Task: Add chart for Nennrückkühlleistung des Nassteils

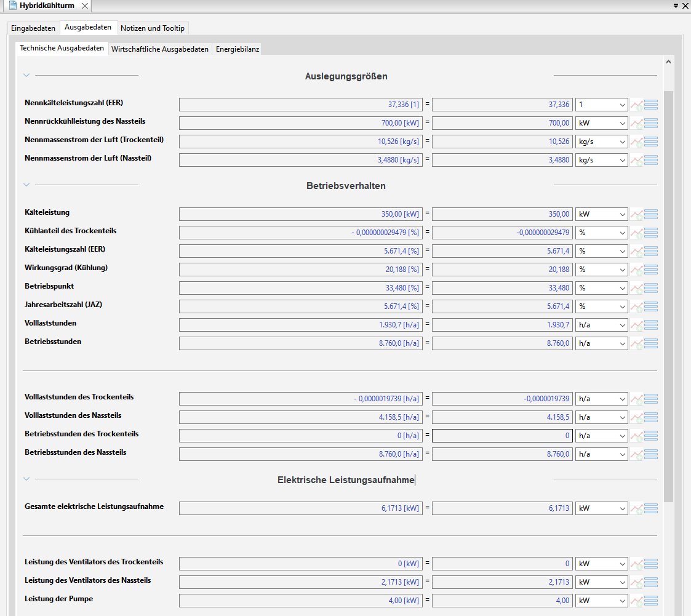Action: click(x=636, y=123)
